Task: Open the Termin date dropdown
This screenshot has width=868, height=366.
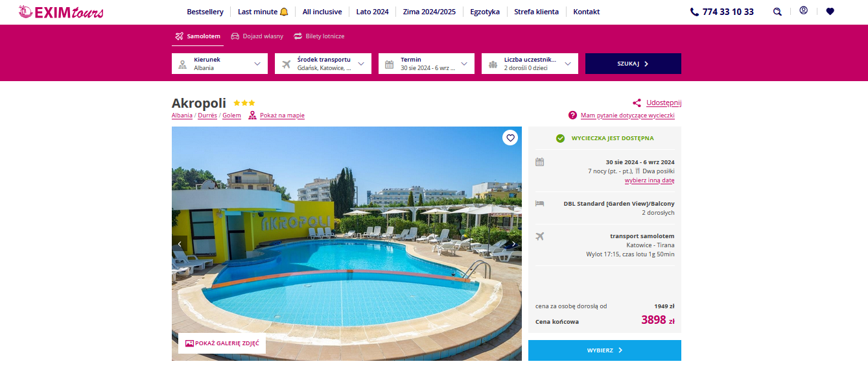Action: click(427, 64)
